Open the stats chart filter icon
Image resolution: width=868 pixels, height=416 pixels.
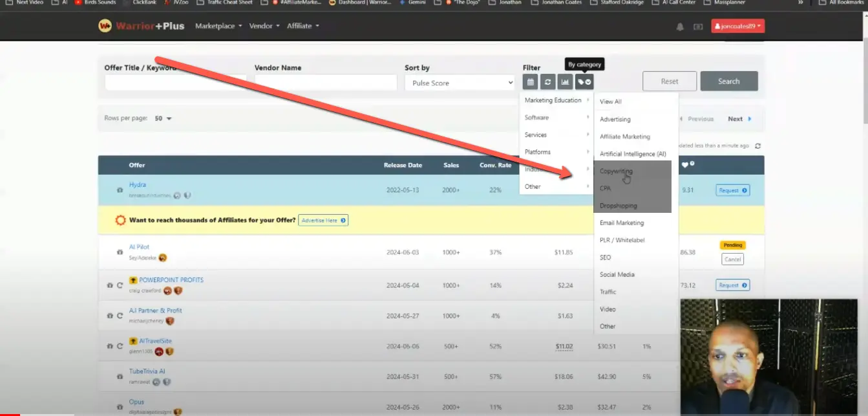point(565,82)
